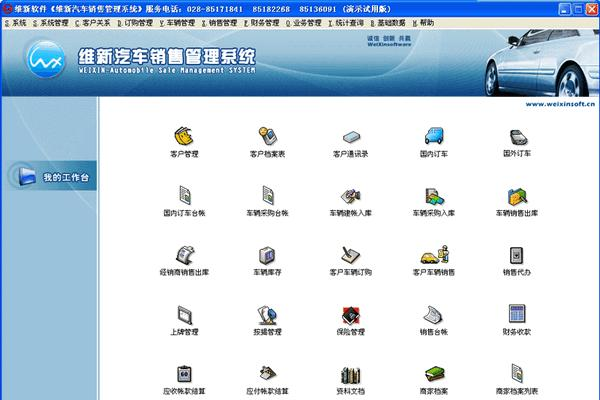Screen dimensions: 600x400
Task: Open the 上牌管理 license plate icon
Action: pyautogui.click(x=184, y=315)
